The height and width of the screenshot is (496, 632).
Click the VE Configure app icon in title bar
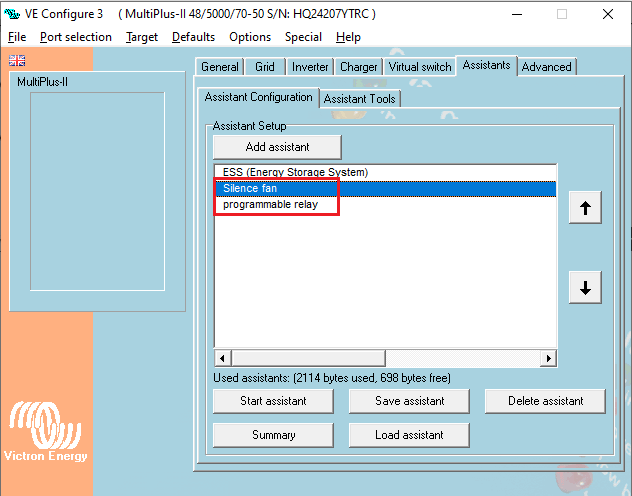12,14
